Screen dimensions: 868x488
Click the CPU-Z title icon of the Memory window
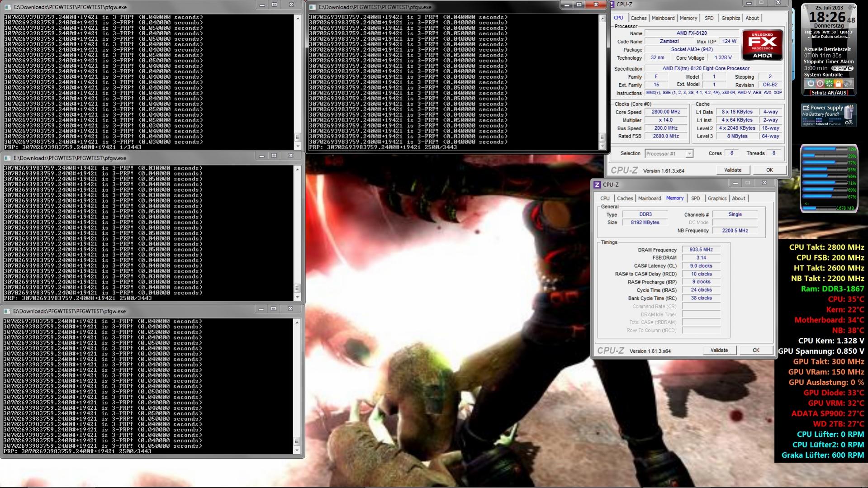click(x=597, y=185)
